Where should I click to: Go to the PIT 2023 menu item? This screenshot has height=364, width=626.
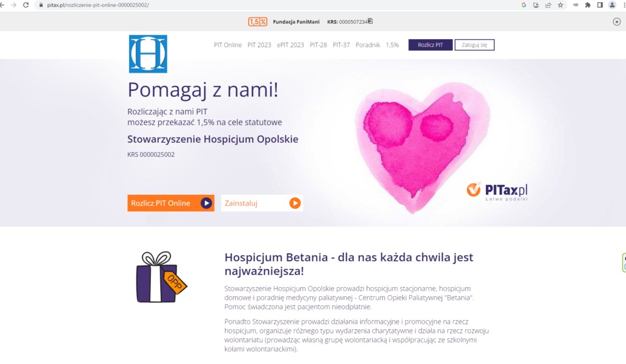click(x=259, y=45)
